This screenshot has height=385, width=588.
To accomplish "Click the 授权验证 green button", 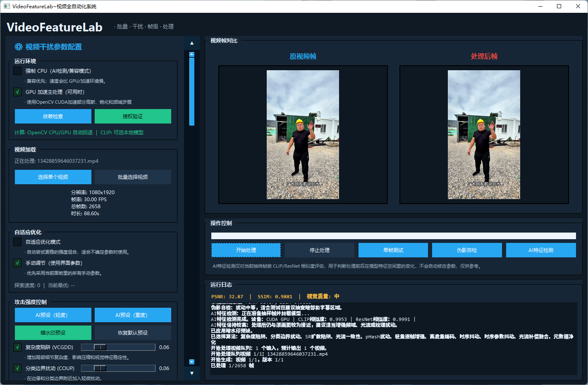I will (x=133, y=116).
